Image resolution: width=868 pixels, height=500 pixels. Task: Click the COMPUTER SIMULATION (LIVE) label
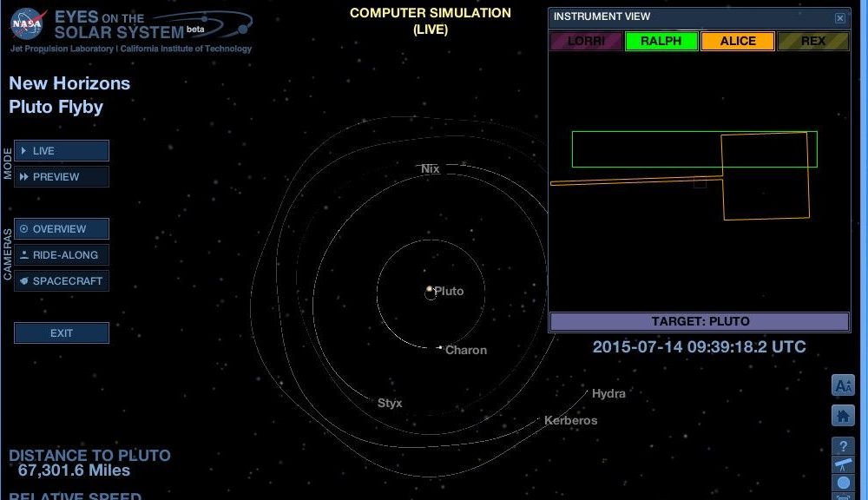pyautogui.click(x=431, y=21)
